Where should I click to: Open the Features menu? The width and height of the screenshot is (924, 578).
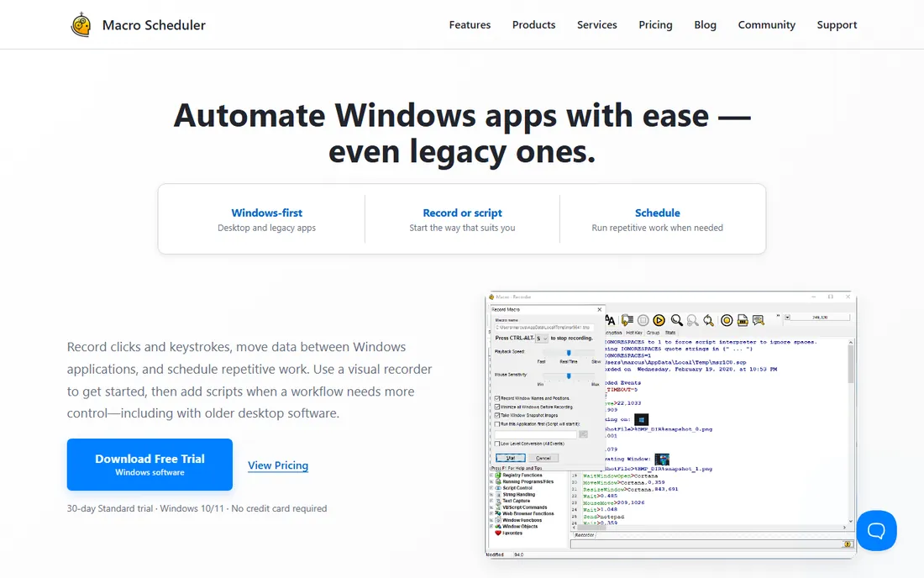470,24
